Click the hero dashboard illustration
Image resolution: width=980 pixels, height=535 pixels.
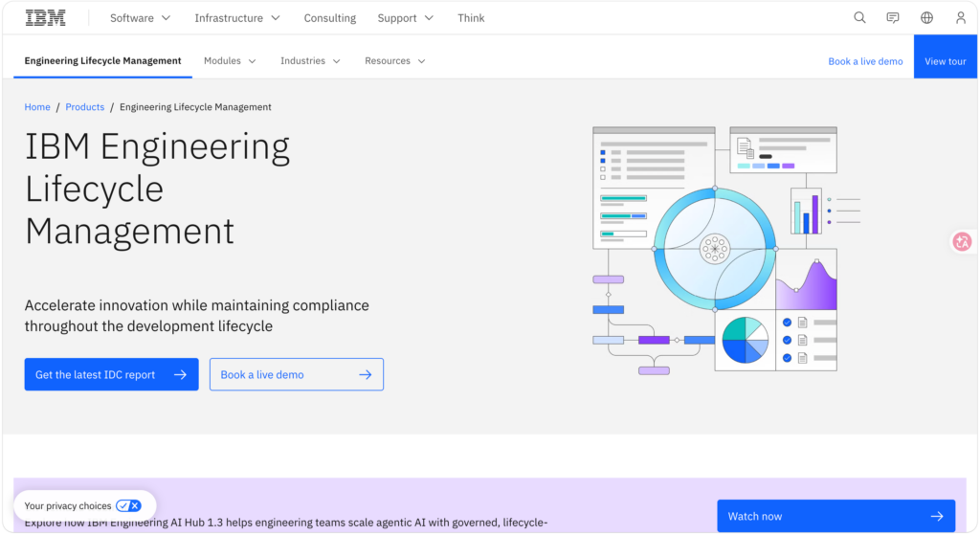tap(726, 251)
